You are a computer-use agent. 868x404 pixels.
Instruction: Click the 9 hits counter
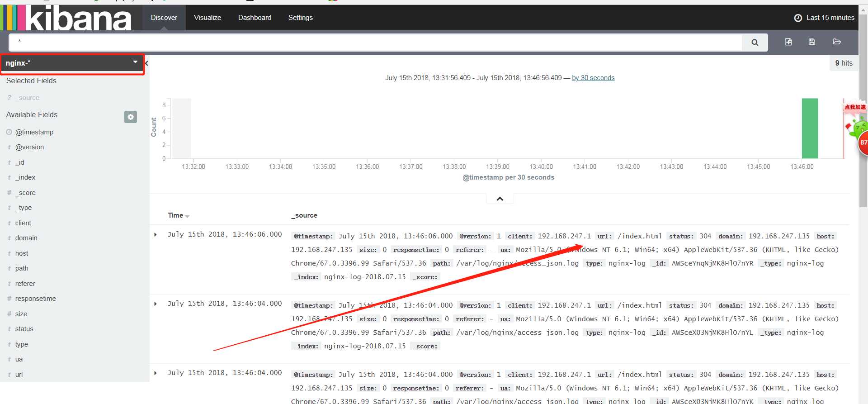point(844,63)
